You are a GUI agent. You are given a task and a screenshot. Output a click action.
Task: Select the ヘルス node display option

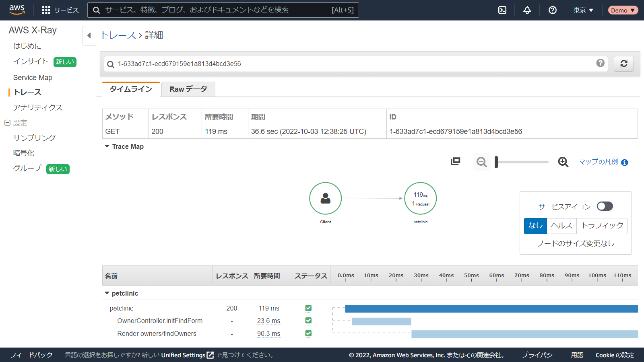pos(561,226)
